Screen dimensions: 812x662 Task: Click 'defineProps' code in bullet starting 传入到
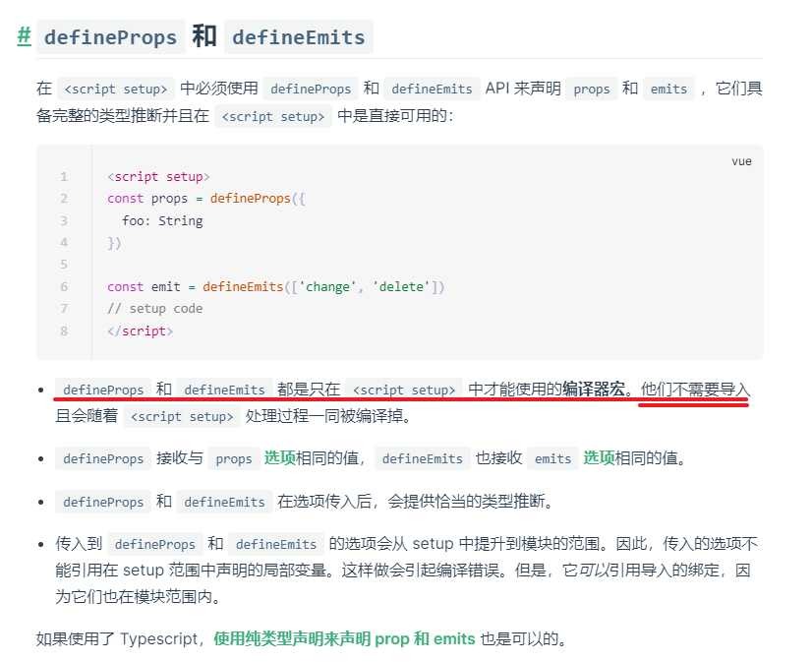[155, 544]
